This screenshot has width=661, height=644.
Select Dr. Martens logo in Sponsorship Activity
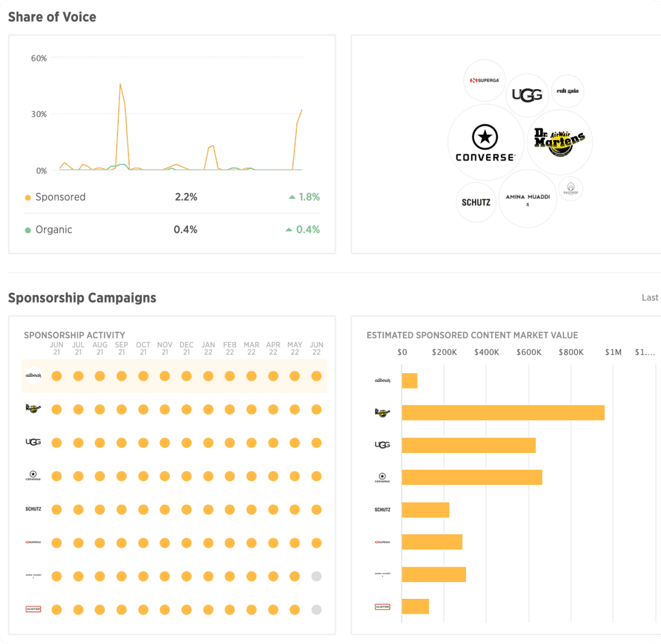coord(34,408)
